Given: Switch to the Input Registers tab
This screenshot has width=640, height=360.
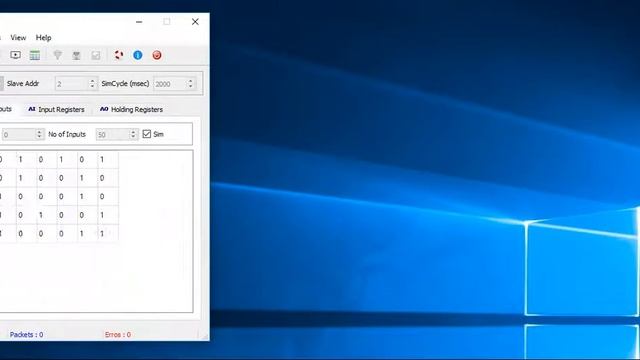Looking at the screenshot, I should [56, 109].
